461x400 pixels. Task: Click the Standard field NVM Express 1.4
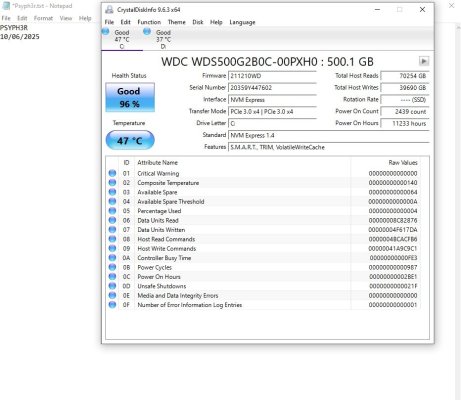click(329, 135)
